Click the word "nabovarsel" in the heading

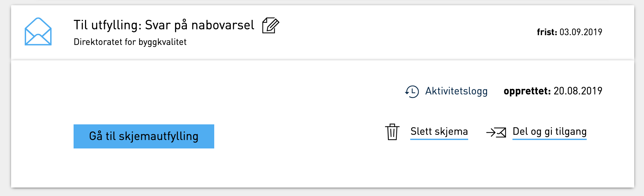pyautogui.click(x=223, y=25)
